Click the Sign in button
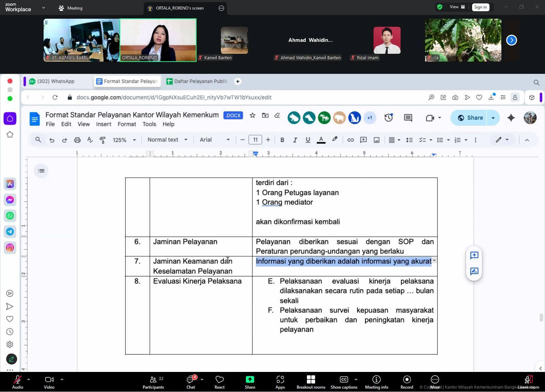Image resolution: width=545 pixels, height=392 pixels. tap(480, 7)
